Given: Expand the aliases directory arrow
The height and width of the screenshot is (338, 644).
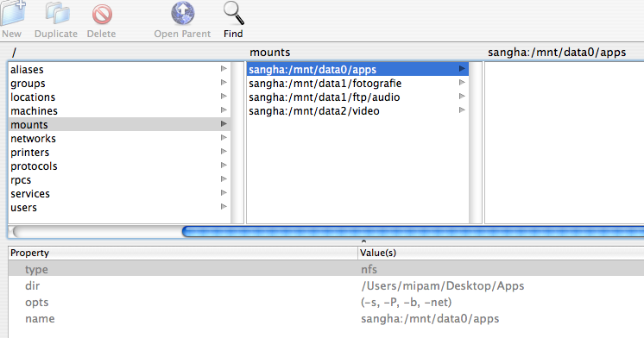Looking at the screenshot, I should click(224, 68).
